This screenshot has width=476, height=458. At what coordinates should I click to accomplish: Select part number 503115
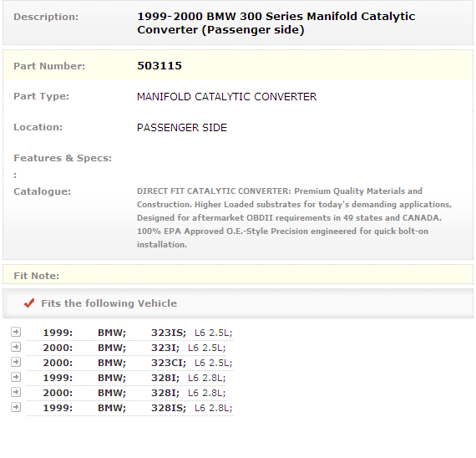coord(160,66)
